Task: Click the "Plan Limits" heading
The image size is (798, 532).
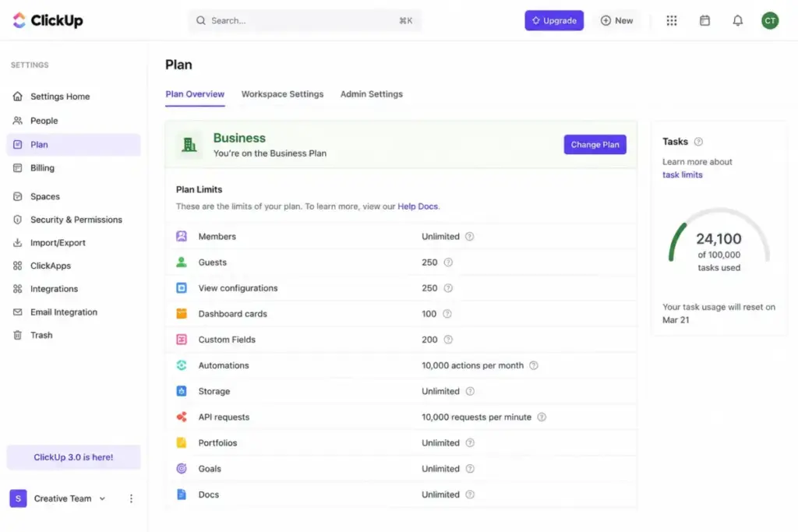Action: click(199, 189)
